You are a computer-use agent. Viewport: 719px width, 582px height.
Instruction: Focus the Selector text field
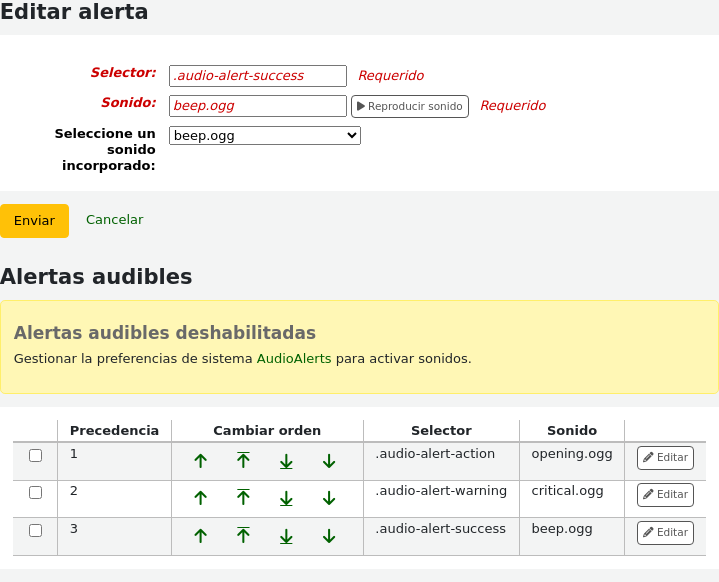pos(258,76)
